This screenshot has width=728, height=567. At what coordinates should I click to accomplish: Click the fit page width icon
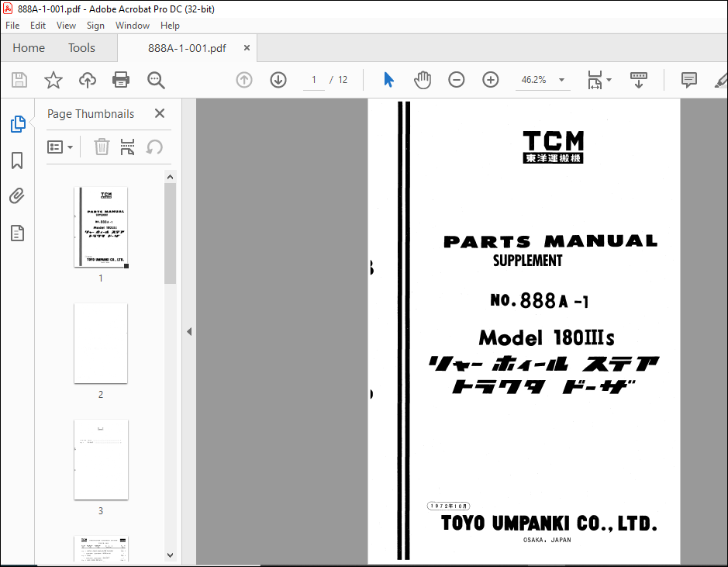click(x=595, y=80)
